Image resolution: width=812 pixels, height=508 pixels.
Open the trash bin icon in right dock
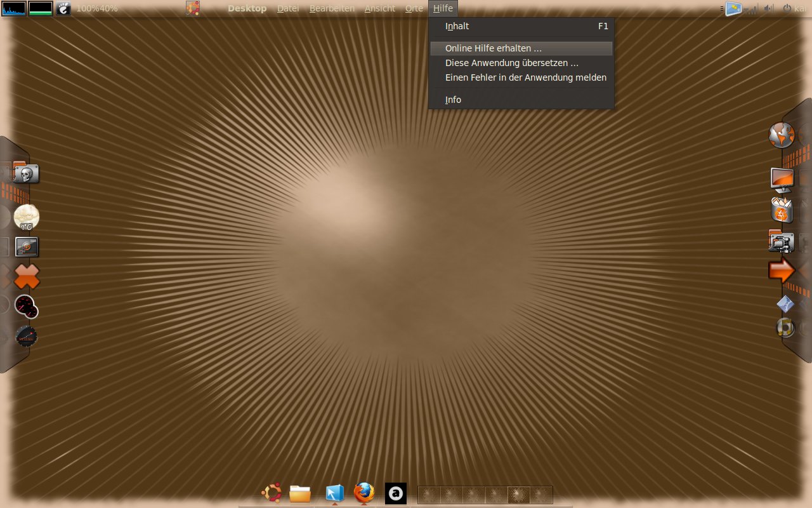782,210
